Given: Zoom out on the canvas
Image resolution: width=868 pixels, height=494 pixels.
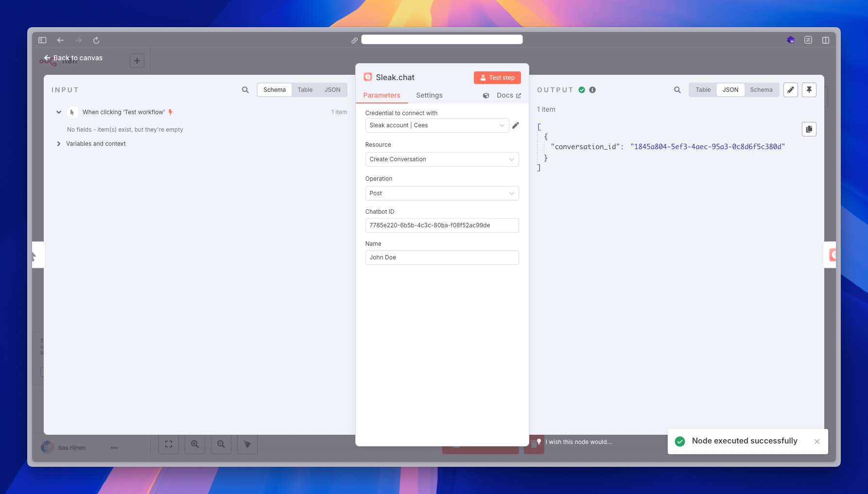Looking at the screenshot, I should click(x=221, y=444).
